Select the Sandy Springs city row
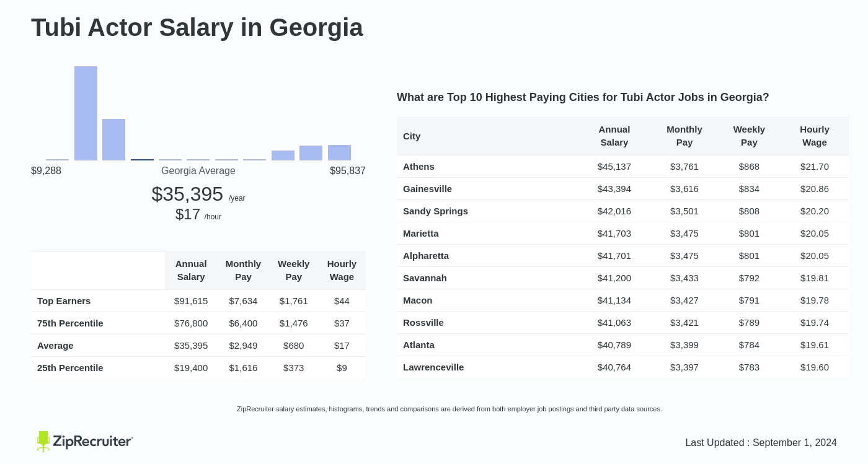Viewport: 868px width, 464px height. (623, 211)
